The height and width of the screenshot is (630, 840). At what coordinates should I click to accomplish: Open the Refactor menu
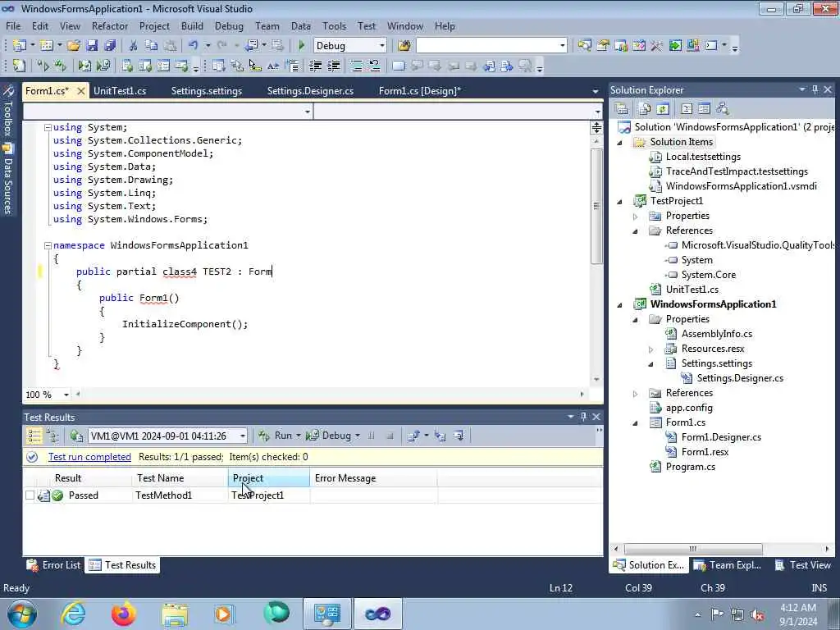[x=110, y=25]
